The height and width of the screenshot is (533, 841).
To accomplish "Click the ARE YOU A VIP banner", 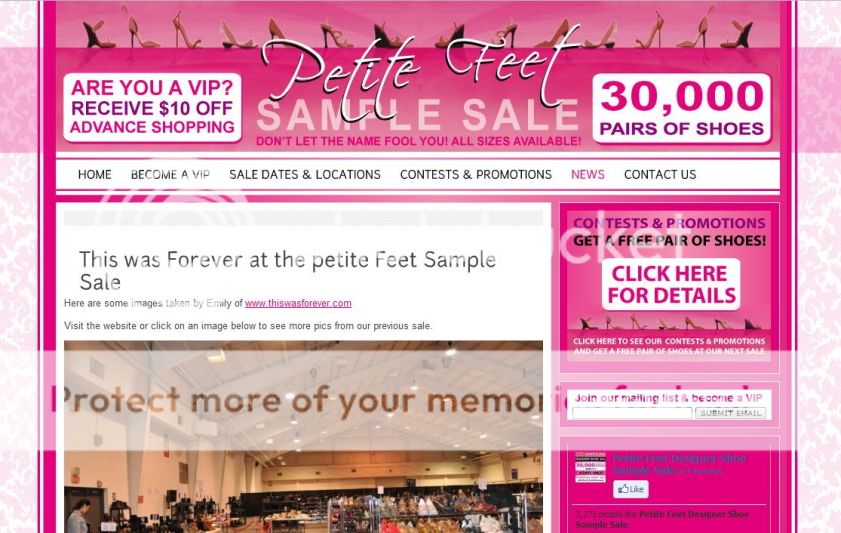I will click(152, 107).
